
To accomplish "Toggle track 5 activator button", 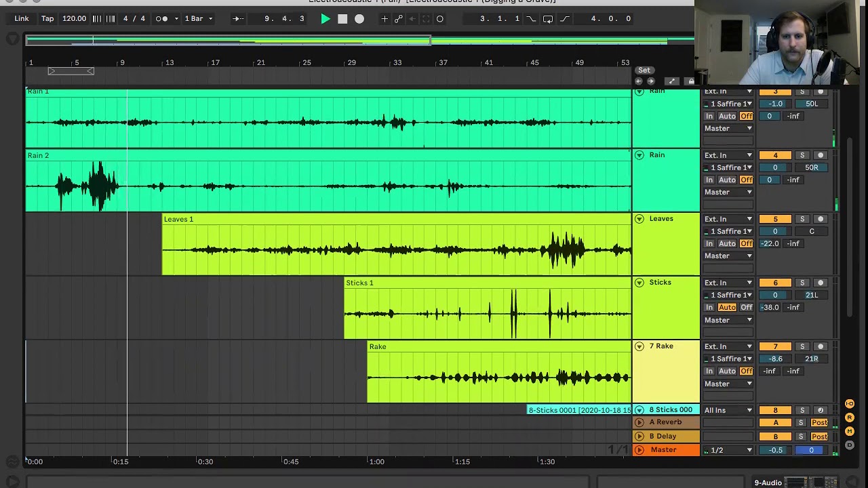I will coord(775,219).
